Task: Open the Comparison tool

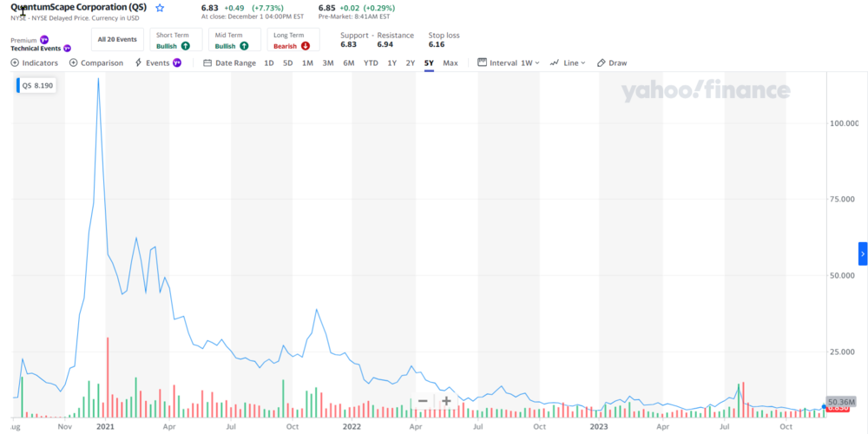Action: [96, 63]
